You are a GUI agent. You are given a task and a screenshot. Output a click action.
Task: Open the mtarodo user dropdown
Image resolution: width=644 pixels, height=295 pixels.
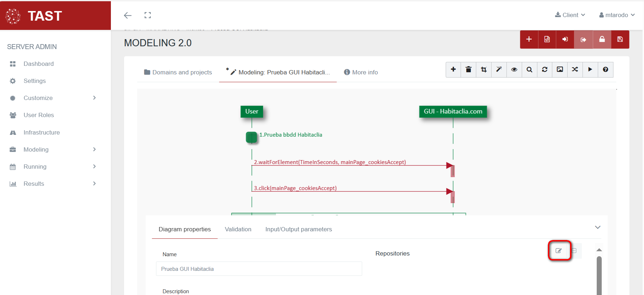pyautogui.click(x=617, y=15)
